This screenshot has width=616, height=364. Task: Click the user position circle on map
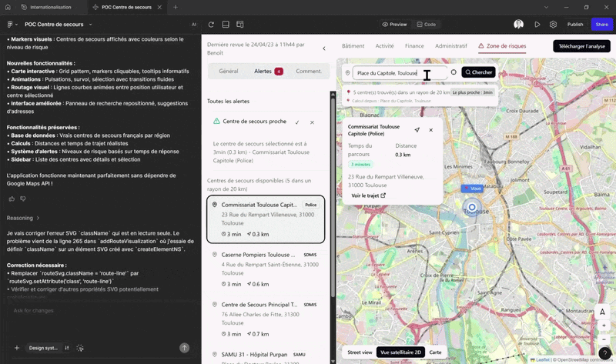click(x=472, y=207)
